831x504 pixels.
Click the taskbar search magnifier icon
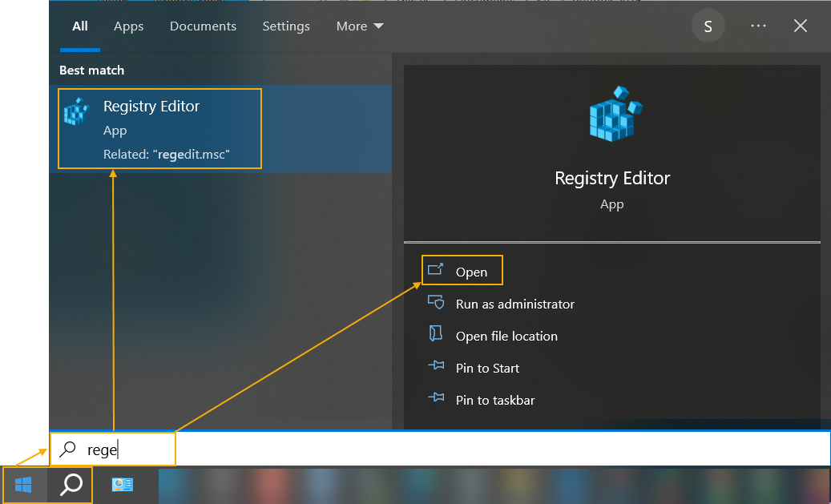pos(71,485)
